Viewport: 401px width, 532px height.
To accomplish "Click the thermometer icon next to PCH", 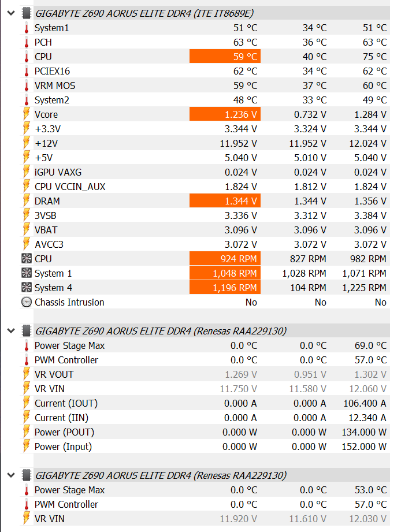I will (x=27, y=42).
